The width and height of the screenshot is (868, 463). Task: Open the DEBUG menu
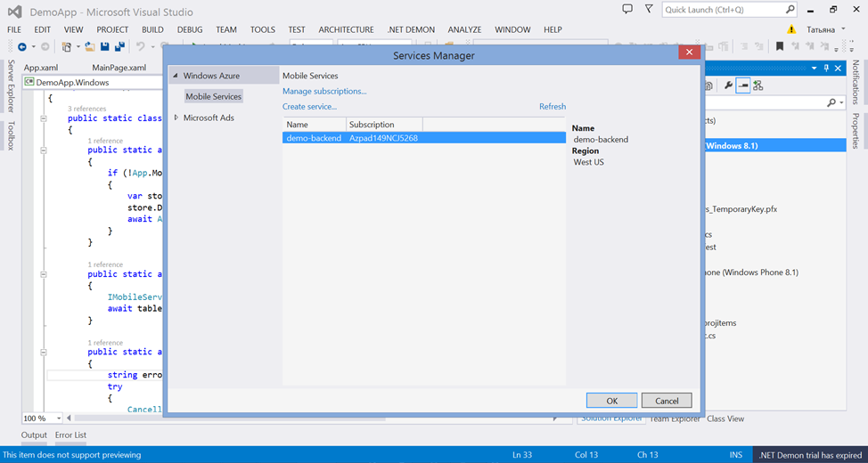(x=190, y=30)
